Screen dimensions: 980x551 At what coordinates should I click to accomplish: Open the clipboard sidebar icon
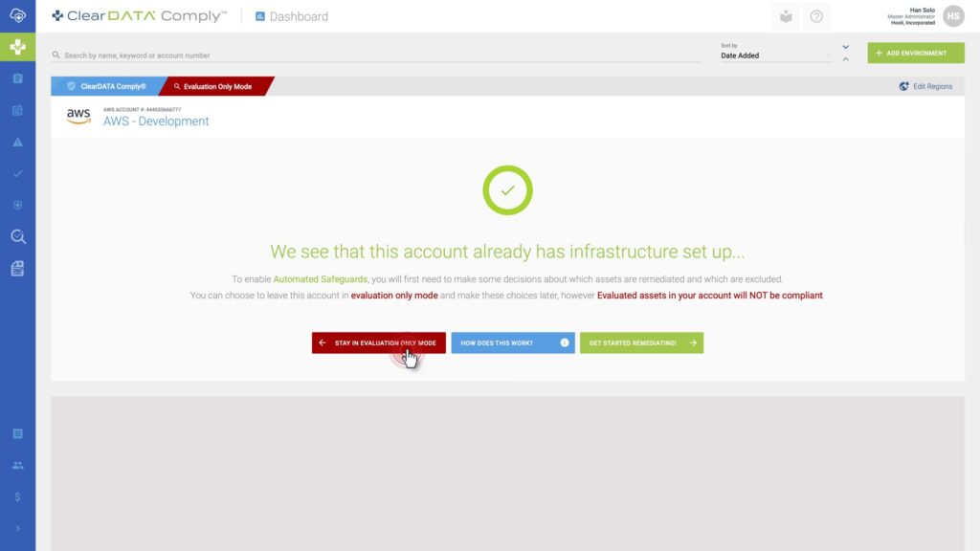(17, 78)
